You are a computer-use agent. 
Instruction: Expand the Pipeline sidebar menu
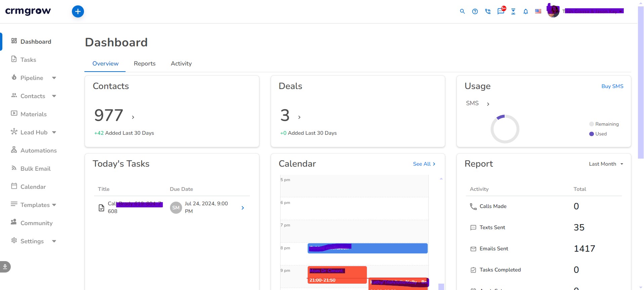[x=54, y=78]
